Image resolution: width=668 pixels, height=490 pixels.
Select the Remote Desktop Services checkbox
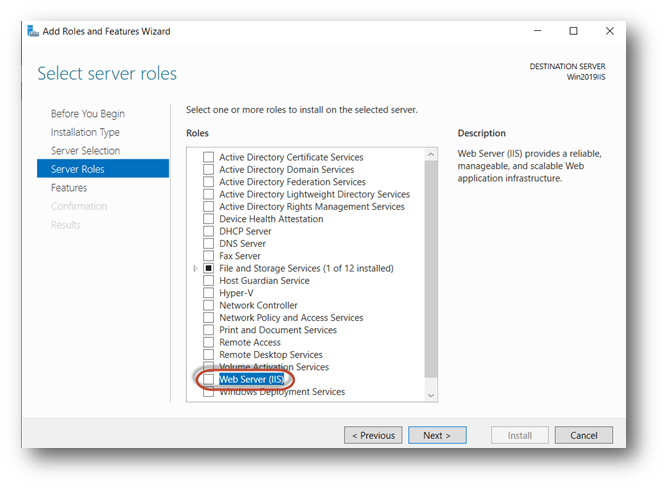(x=209, y=355)
